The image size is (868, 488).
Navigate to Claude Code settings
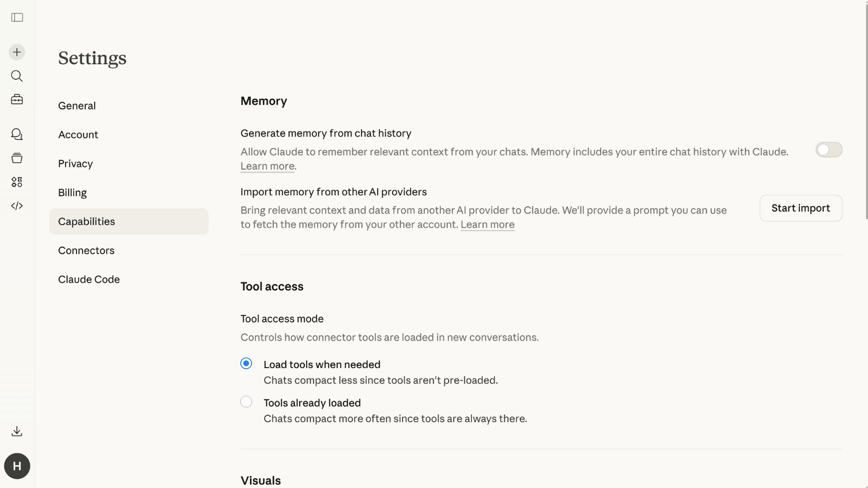coord(89,279)
